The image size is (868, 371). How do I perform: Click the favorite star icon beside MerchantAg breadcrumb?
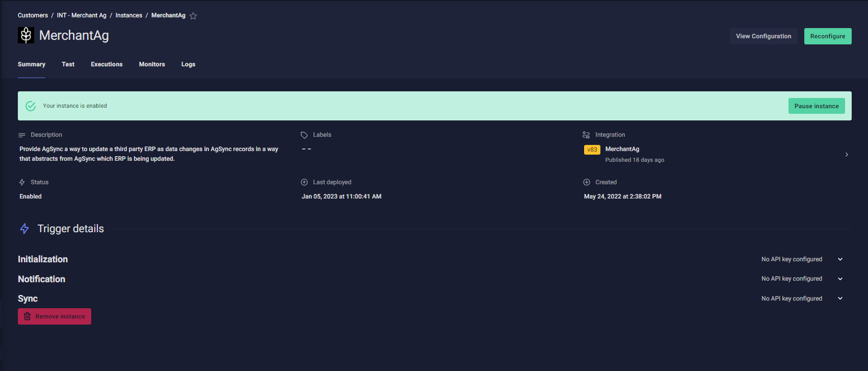[193, 16]
